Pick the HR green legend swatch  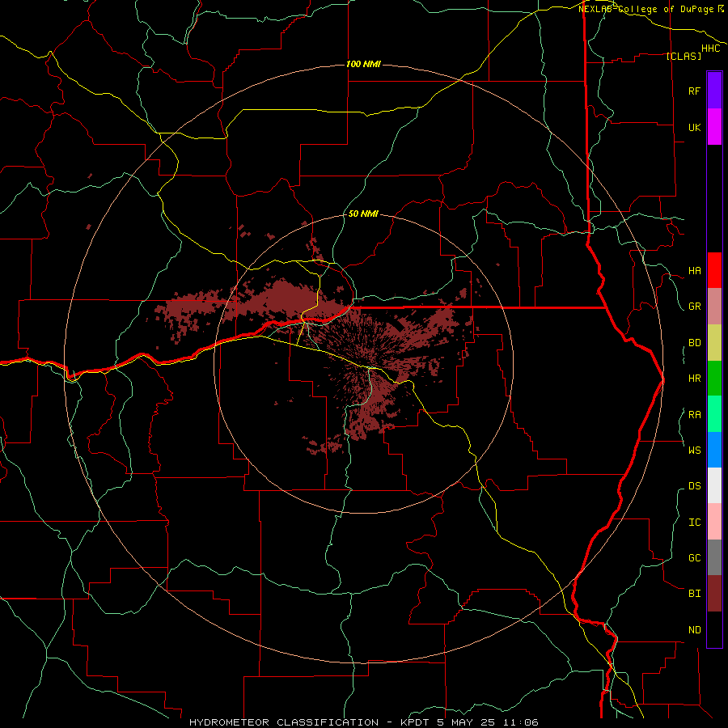point(714,379)
